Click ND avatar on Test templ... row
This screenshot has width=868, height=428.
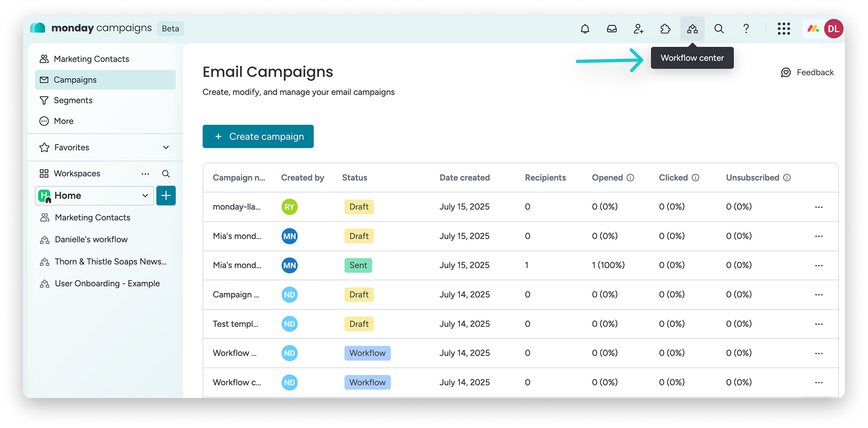pos(289,324)
